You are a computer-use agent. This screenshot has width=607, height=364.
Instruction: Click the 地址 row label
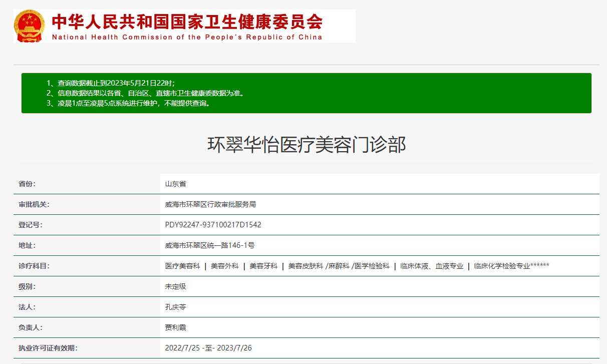(27, 245)
